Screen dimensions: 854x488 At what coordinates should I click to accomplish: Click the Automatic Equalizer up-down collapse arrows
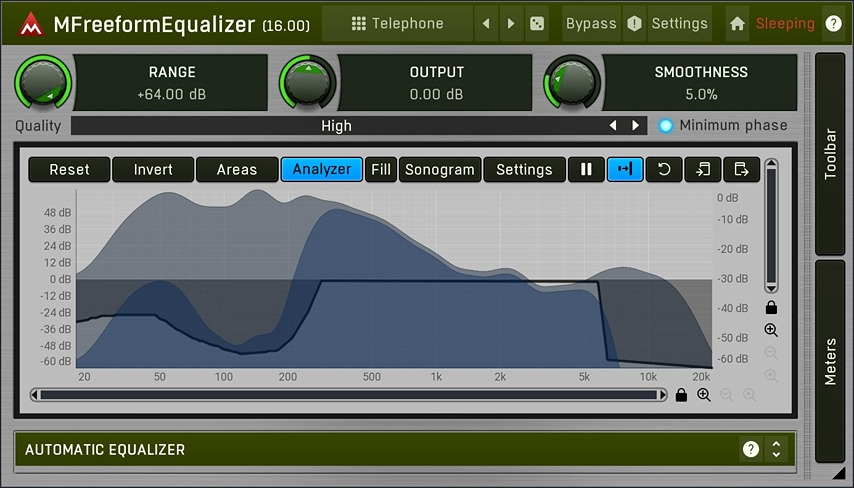pos(776,449)
